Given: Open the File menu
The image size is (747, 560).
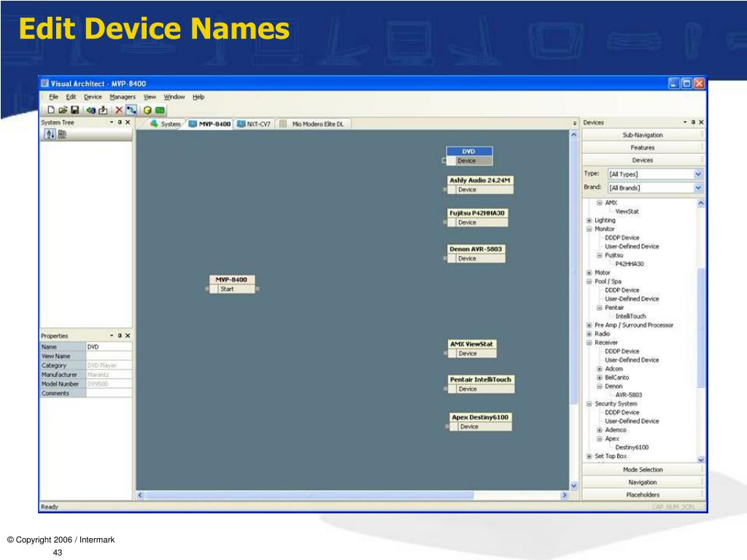Looking at the screenshot, I should pos(54,97).
